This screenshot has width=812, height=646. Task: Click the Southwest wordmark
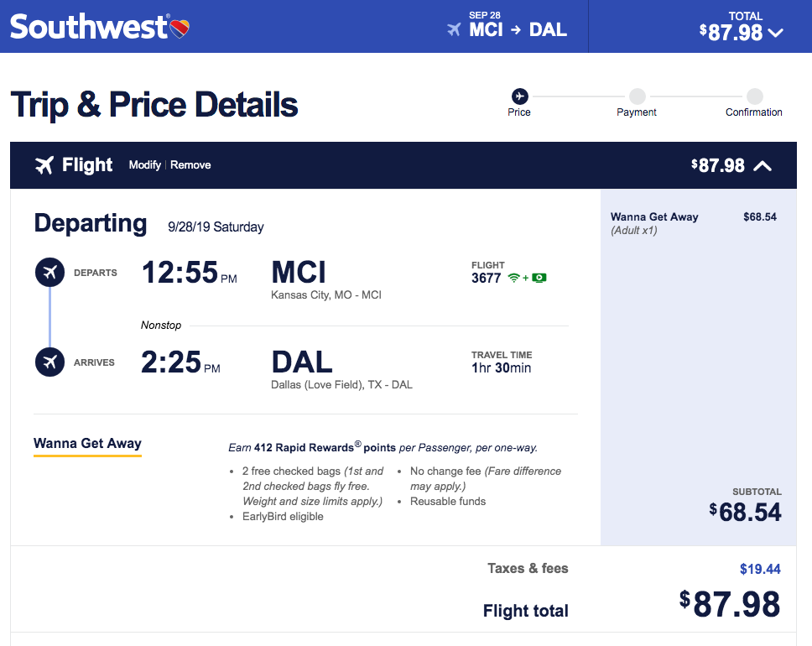click(89, 27)
